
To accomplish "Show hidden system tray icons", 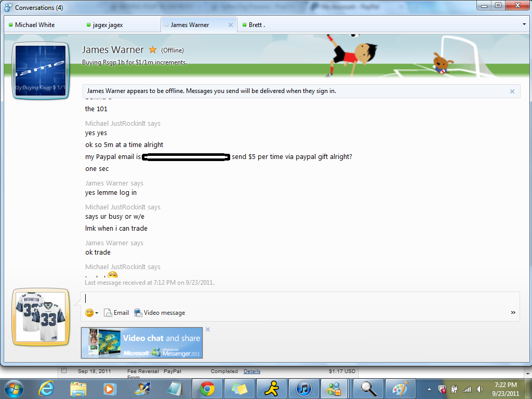I will click(429, 389).
